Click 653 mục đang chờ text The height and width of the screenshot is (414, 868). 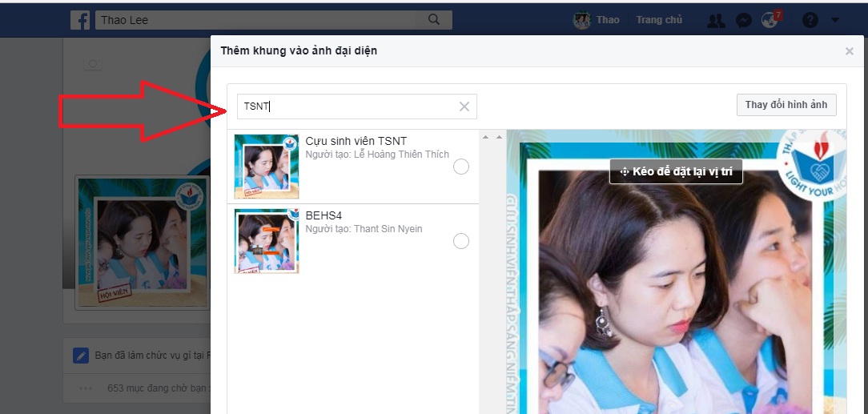(158, 388)
